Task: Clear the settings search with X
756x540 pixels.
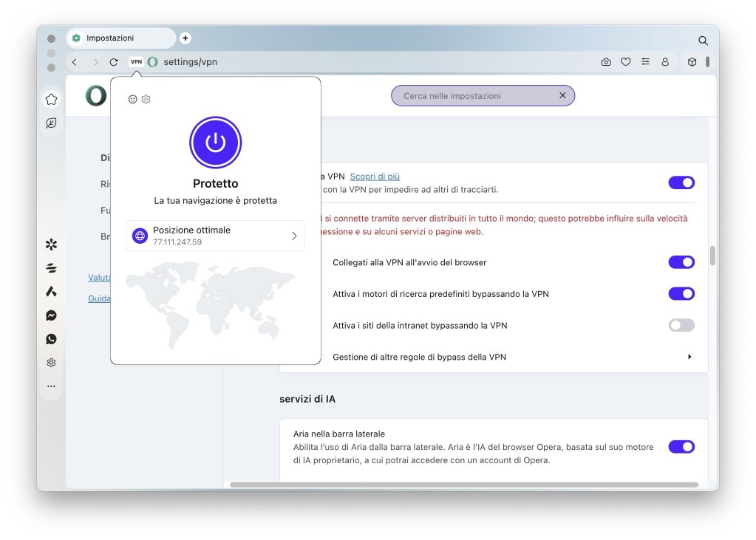Action: click(x=562, y=95)
